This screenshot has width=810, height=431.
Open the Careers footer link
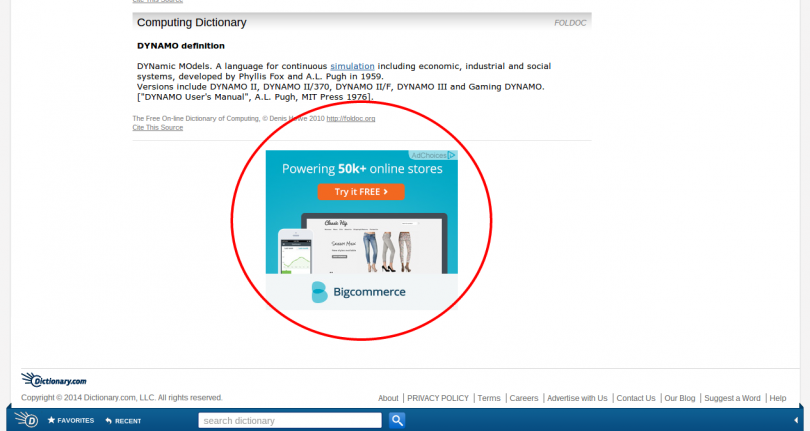click(x=524, y=398)
